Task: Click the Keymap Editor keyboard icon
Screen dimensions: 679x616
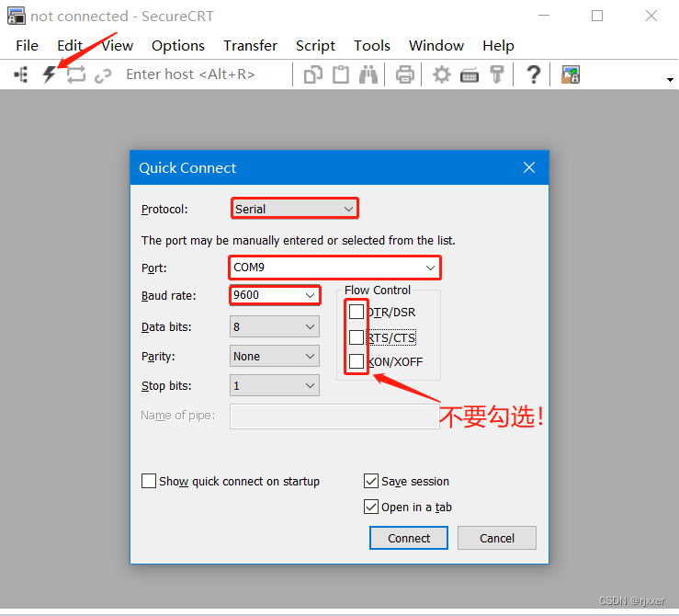Action: (x=469, y=75)
